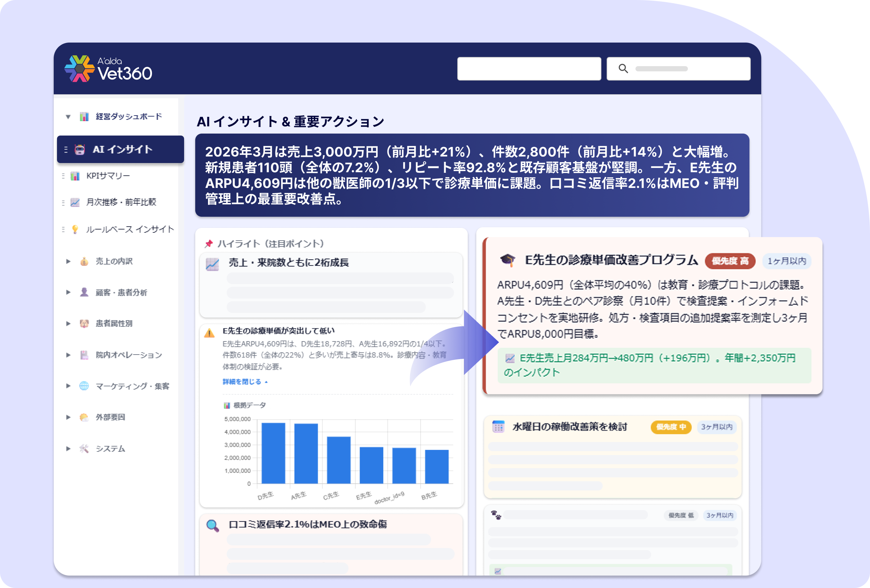Click the chart icon of 売上・来院数ともに2桁成長

pyautogui.click(x=212, y=265)
